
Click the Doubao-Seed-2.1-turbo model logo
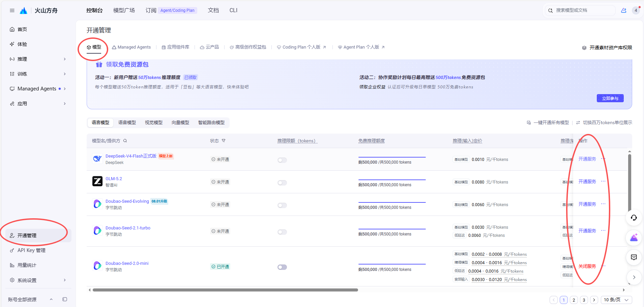97,231
